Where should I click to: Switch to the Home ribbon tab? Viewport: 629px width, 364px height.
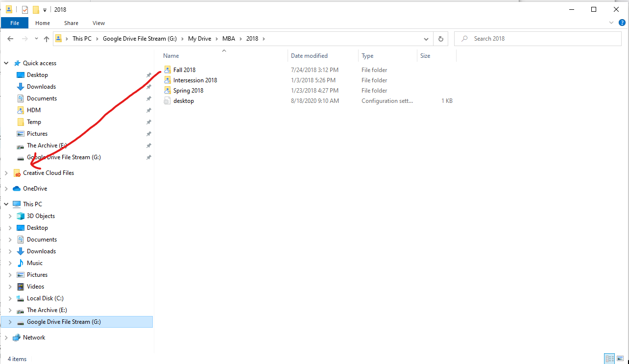43,23
